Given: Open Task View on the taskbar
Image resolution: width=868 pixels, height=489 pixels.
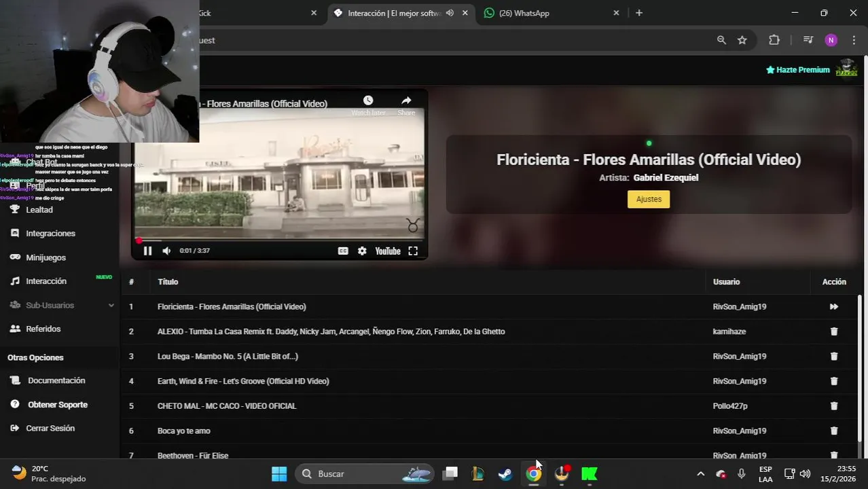Looking at the screenshot, I should [450, 474].
